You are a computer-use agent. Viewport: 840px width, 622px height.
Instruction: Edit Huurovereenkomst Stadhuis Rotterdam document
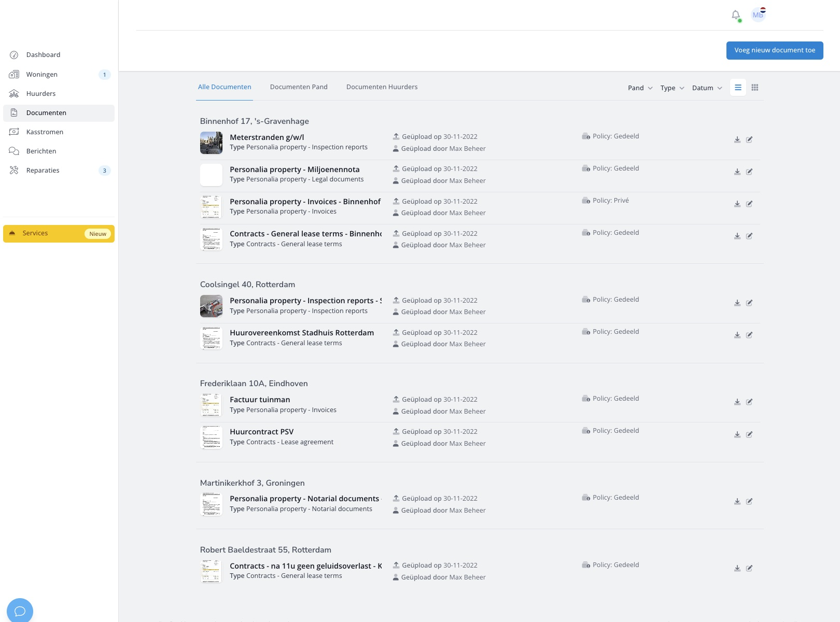click(x=749, y=335)
